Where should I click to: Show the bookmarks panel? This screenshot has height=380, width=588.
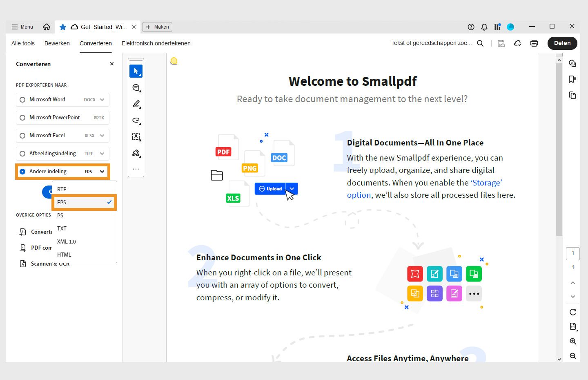572,79
